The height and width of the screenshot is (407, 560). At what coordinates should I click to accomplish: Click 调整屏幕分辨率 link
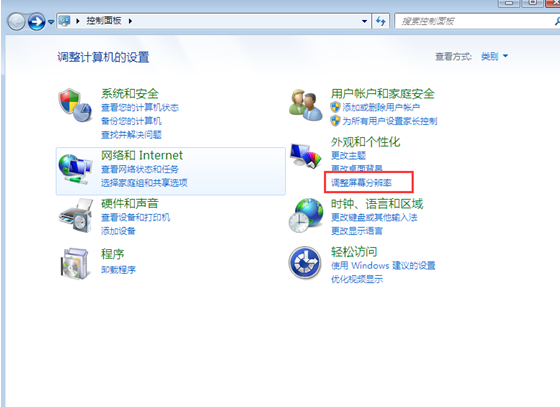[361, 183]
